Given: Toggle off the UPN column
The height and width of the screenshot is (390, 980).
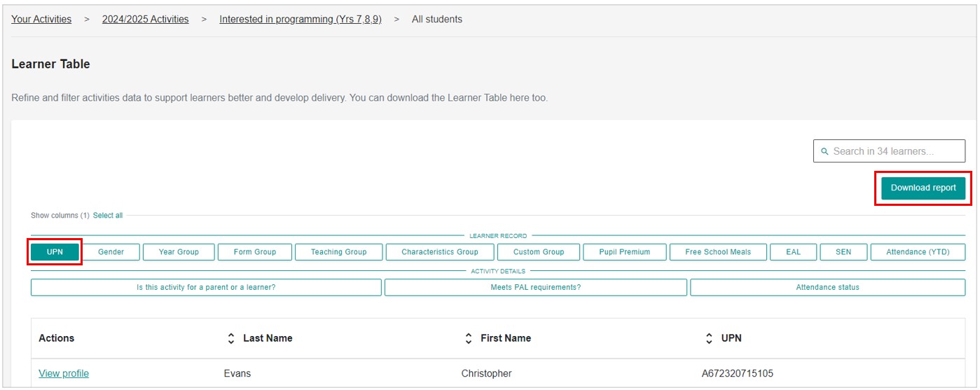Looking at the screenshot, I should click(x=55, y=252).
